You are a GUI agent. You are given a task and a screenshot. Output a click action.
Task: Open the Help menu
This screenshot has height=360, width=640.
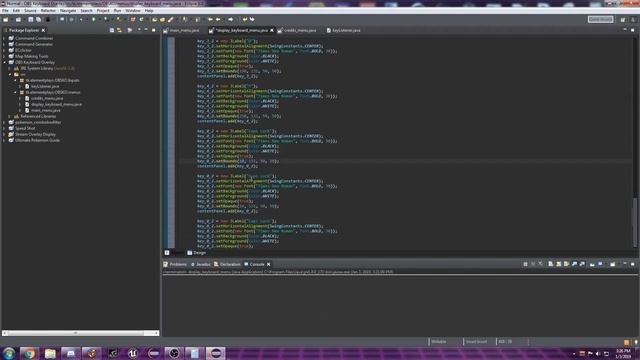(x=149, y=11)
